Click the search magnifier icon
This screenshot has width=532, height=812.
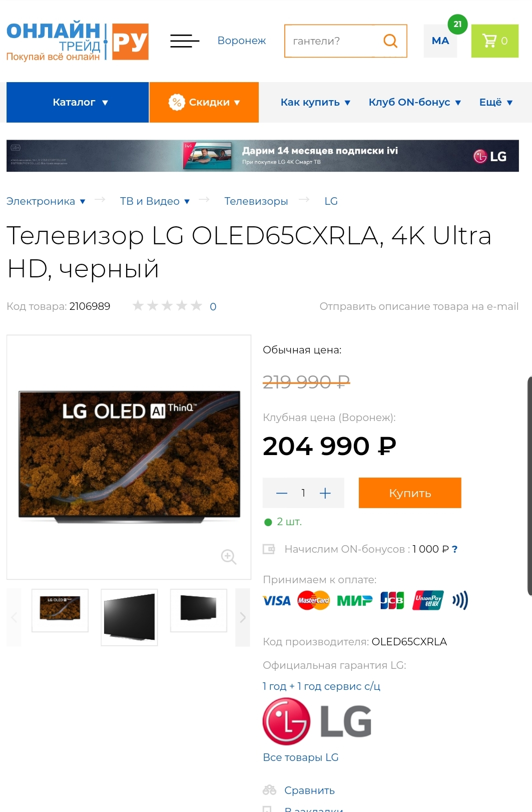point(390,41)
